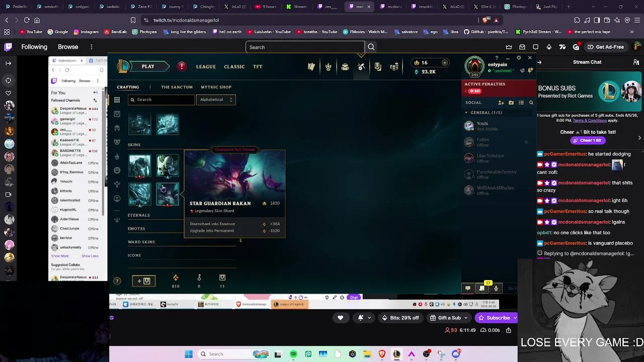This screenshot has height=362, width=644.
Task: Open the Following link in Twitch nav
Action: coord(34,47)
